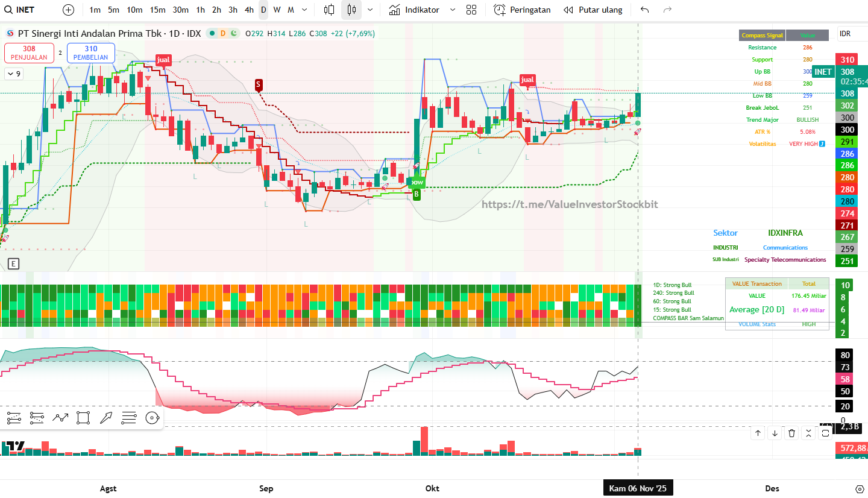Maximize the volume pane
Screen dimensions: 868x498
826,432
